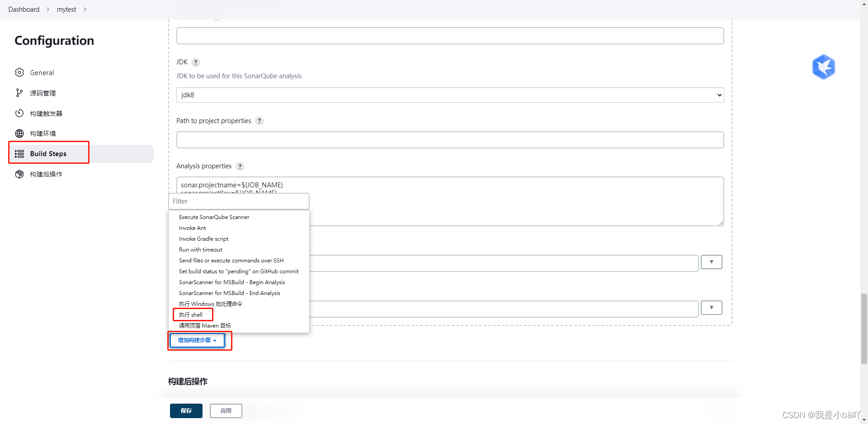Expand the lower arrow dropdown button
868x424 pixels.
[x=711, y=308]
